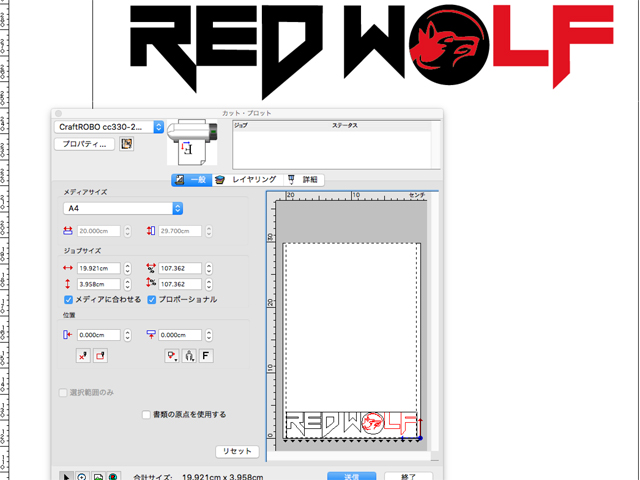Uncheck the プロポーショナル proportional checkbox
Viewport: 640px width, 480px height.
[x=152, y=300]
